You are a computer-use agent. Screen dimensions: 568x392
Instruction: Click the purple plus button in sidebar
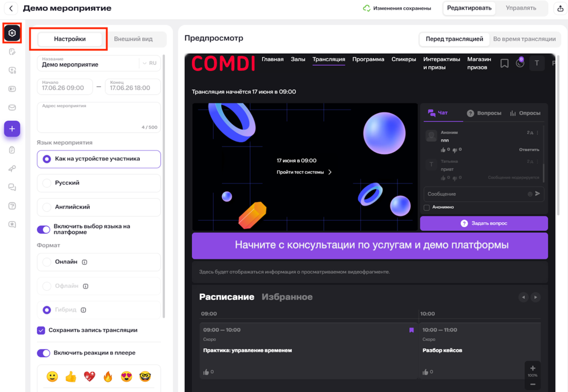pos(12,129)
